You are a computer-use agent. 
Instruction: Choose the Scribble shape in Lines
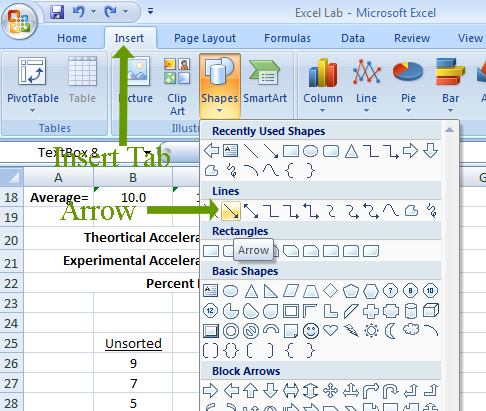(431, 211)
